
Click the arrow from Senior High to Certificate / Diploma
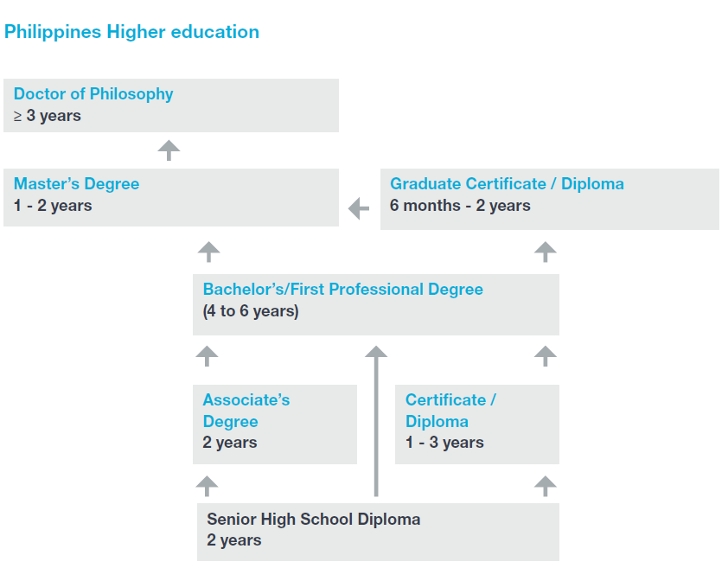coord(545,485)
